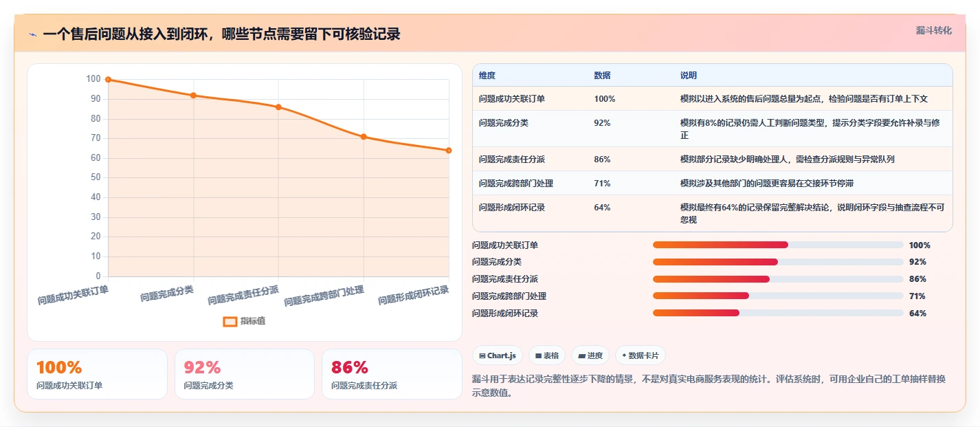The image size is (980, 427).
Task: Click the 100% stat card 问题成功关联订单
Action: pyautogui.click(x=97, y=374)
